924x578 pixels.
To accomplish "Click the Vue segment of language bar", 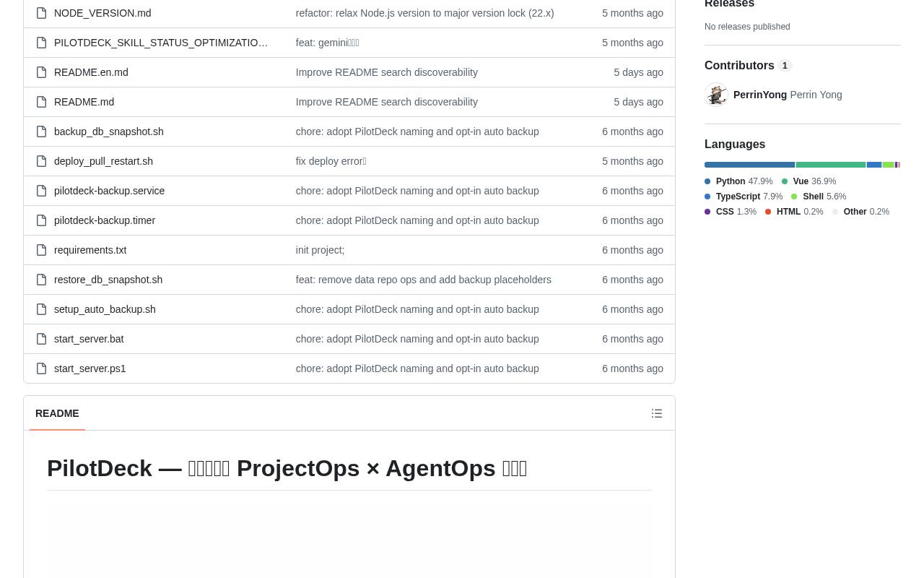I will pos(831,165).
